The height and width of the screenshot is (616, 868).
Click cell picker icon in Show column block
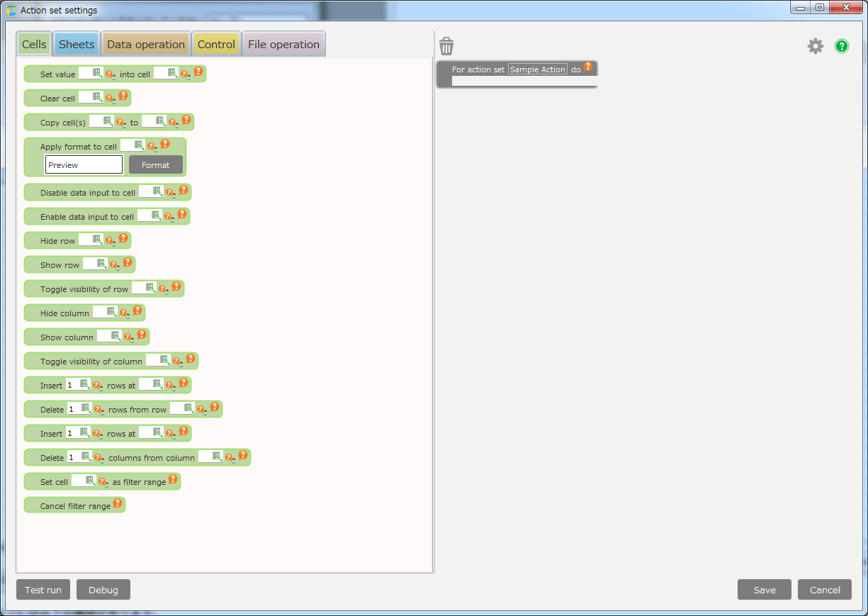(115, 336)
